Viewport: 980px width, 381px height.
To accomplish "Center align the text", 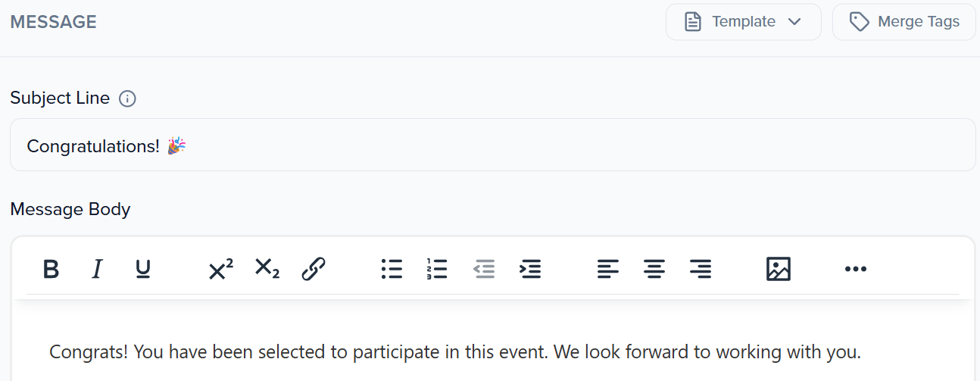I will pyautogui.click(x=654, y=269).
